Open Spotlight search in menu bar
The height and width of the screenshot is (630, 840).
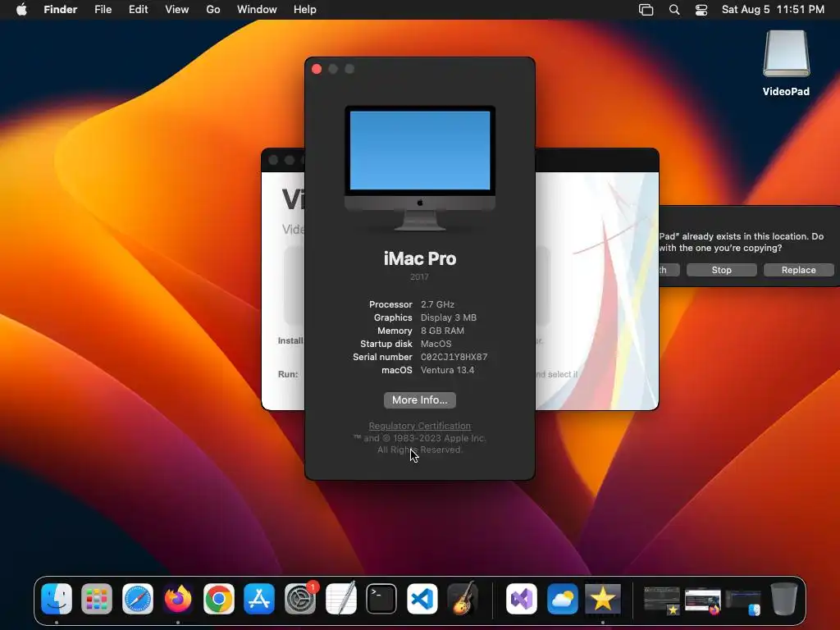click(674, 10)
